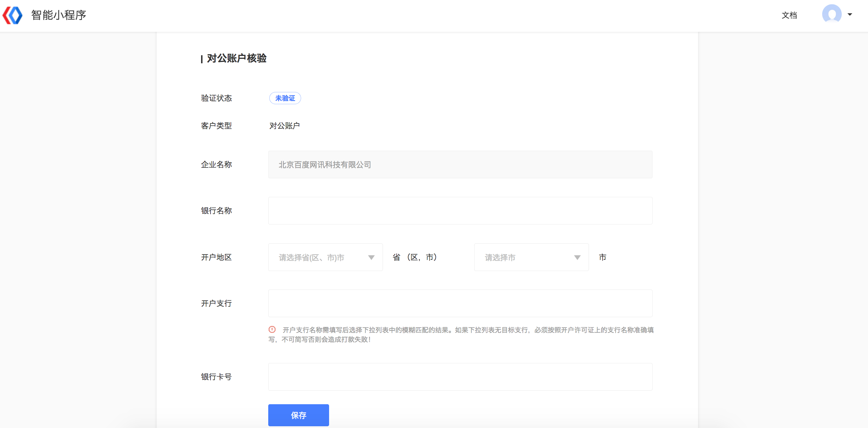Click the 未验证 verification link badge
Image resolution: width=868 pixels, height=428 pixels.
click(x=285, y=98)
